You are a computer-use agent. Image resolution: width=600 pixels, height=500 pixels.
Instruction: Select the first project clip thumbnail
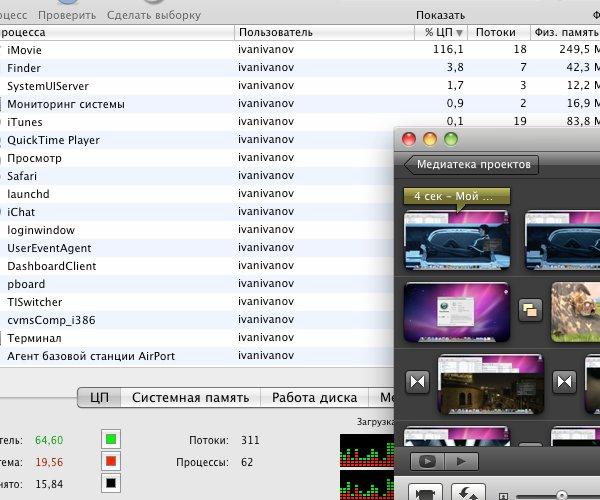pos(457,240)
